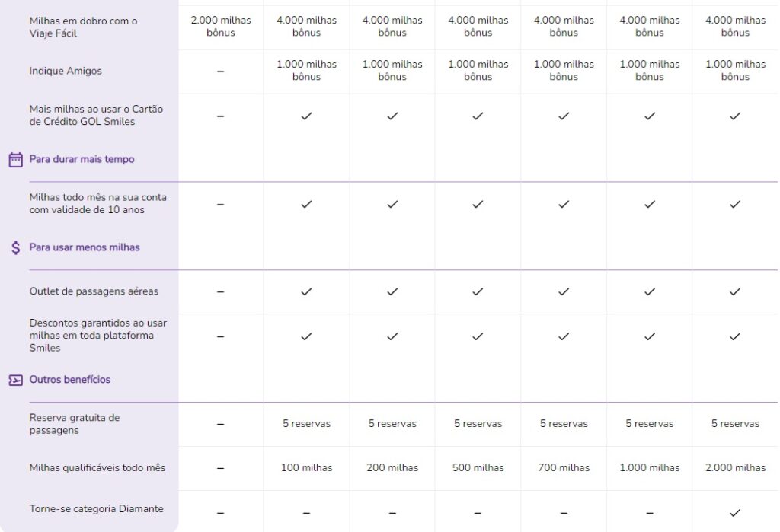
Task: Click the Torne-se categoria Diamante label
Action: point(96,508)
